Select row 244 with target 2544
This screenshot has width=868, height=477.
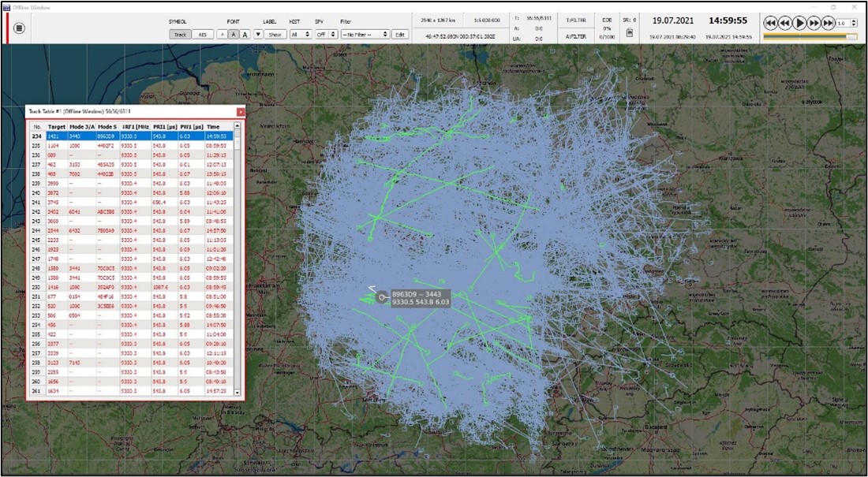(x=131, y=230)
